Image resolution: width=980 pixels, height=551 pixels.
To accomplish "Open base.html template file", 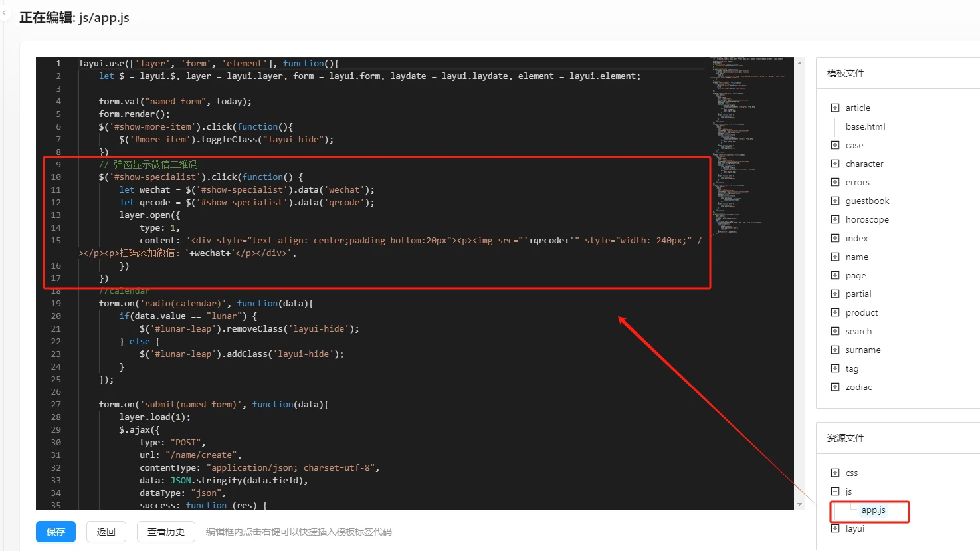I will 865,126.
